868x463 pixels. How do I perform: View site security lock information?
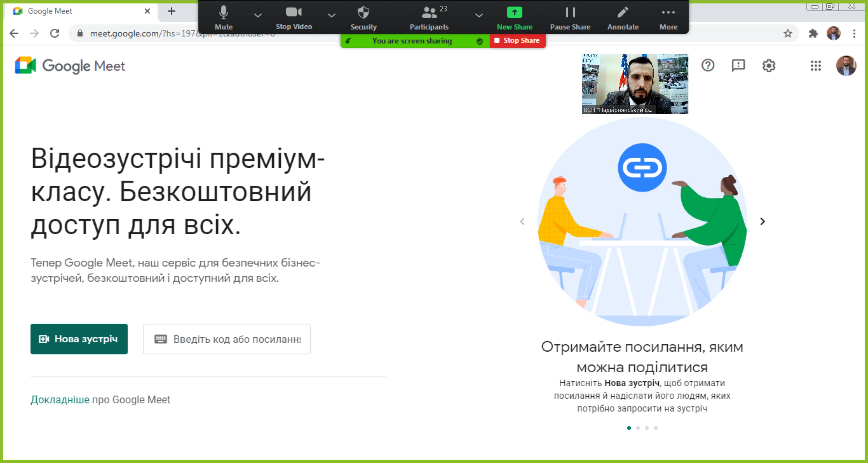tap(80, 33)
